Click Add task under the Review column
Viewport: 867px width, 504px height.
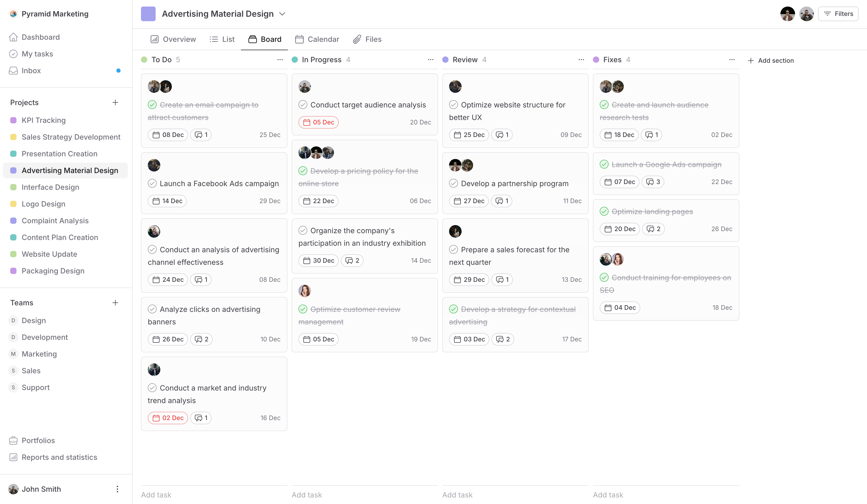tap(457, 495)
